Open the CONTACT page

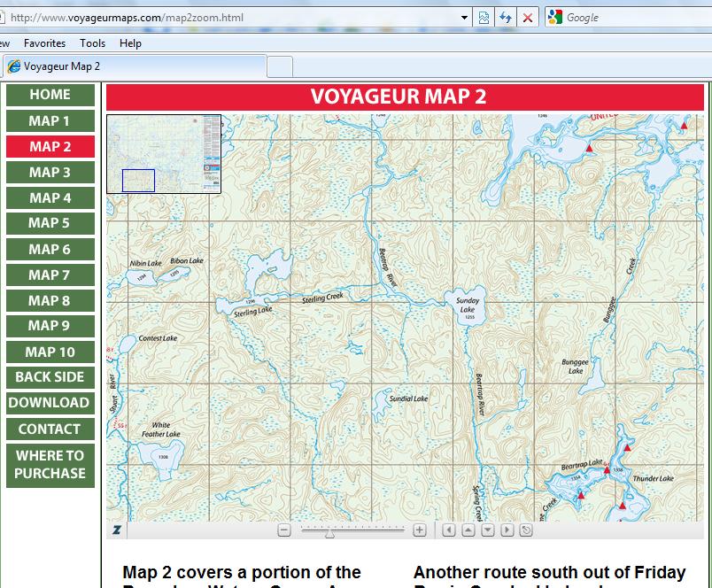click(50, 429)
